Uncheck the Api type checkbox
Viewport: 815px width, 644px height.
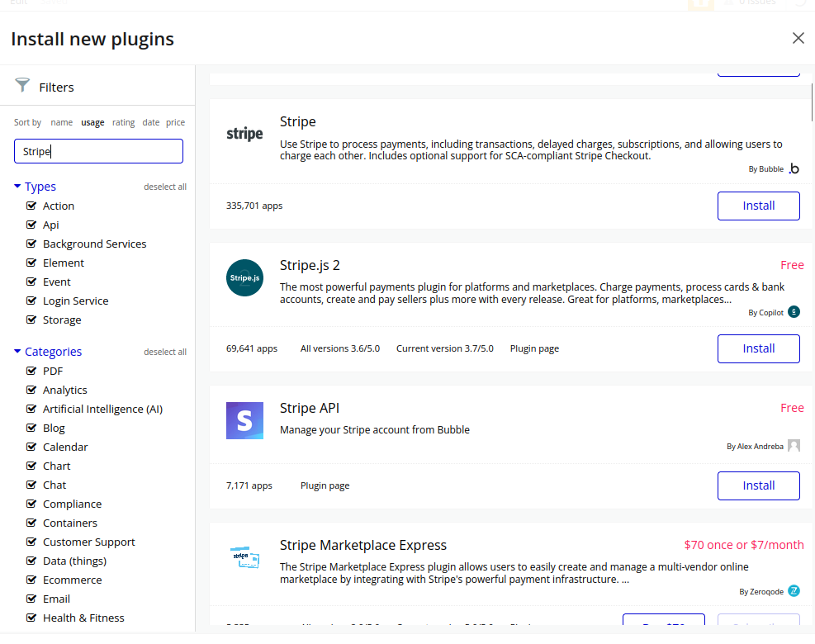tap(31, 225)
